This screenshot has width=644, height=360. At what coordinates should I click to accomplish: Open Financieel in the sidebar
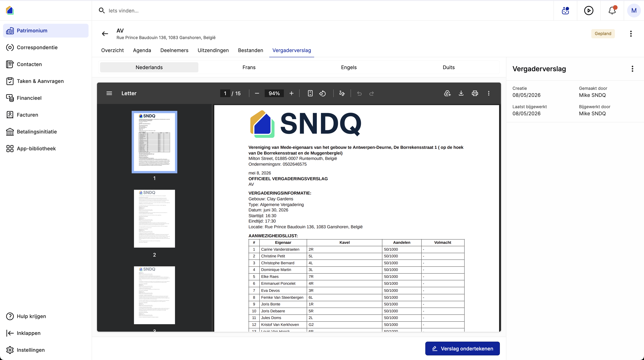(46, 98)
